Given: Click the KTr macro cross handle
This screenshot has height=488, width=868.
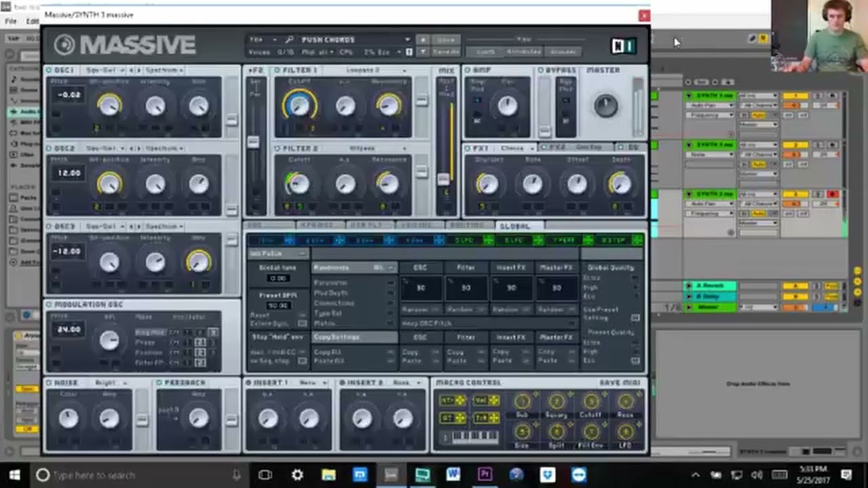Looking at the screenshot, I should coord(460,401).
